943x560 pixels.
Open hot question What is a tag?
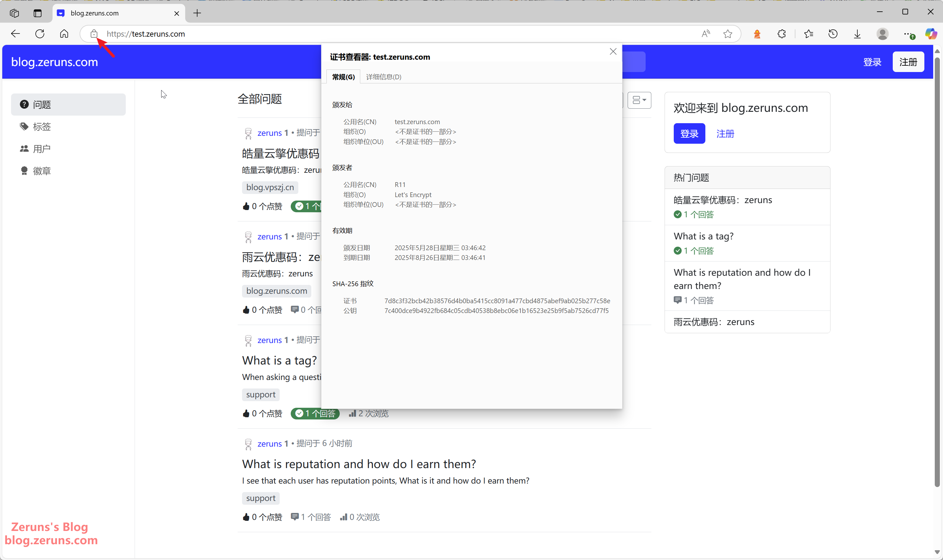[x=703, y=236]
